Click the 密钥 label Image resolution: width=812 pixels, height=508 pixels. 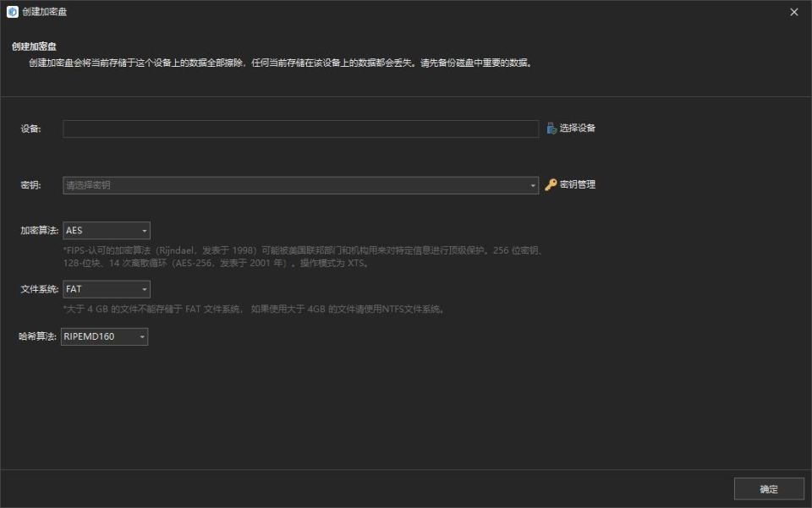tap(30, 185)
